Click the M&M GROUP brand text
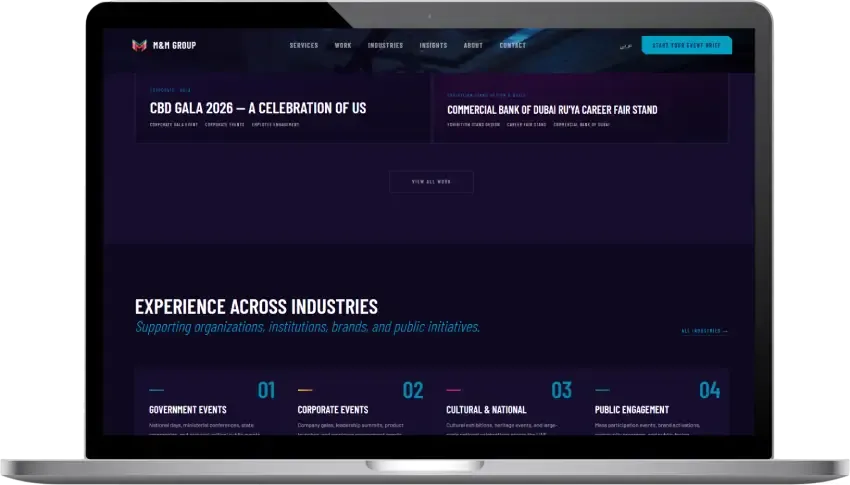The width and height of the screenshot is (850, 485). [174, 46]
